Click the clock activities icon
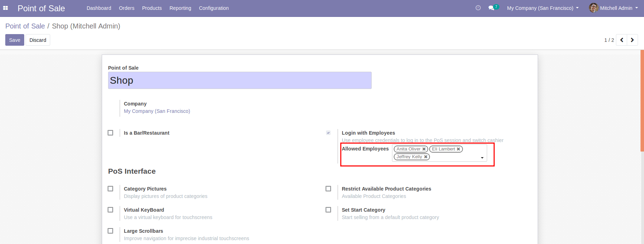 click(478, 8)
